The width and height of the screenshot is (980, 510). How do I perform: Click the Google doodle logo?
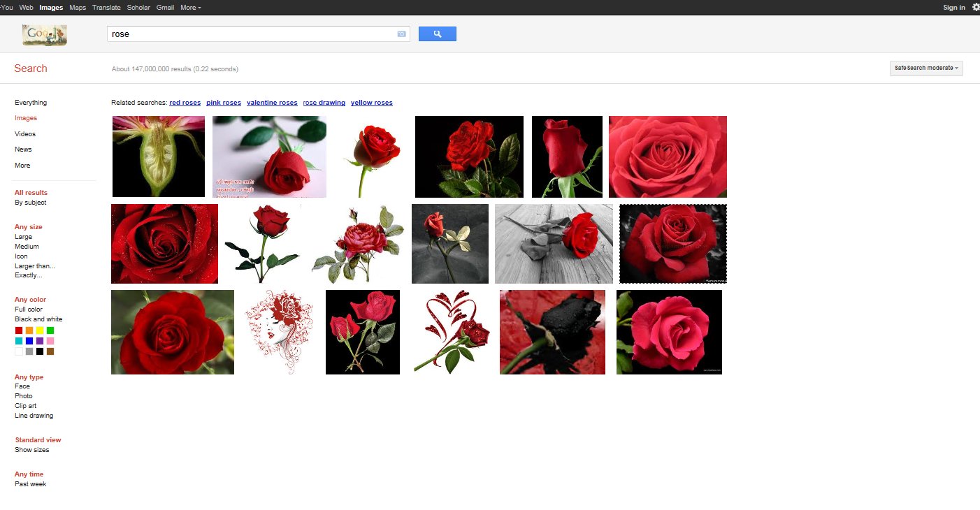pos(44,35)
